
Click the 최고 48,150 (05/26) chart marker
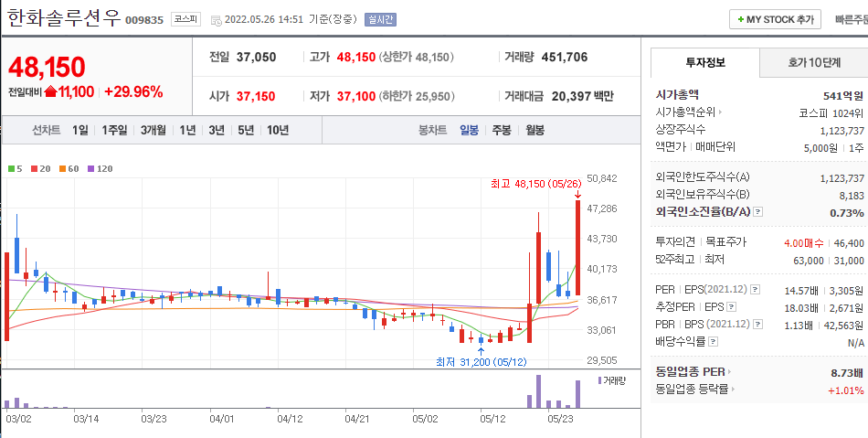535,183
